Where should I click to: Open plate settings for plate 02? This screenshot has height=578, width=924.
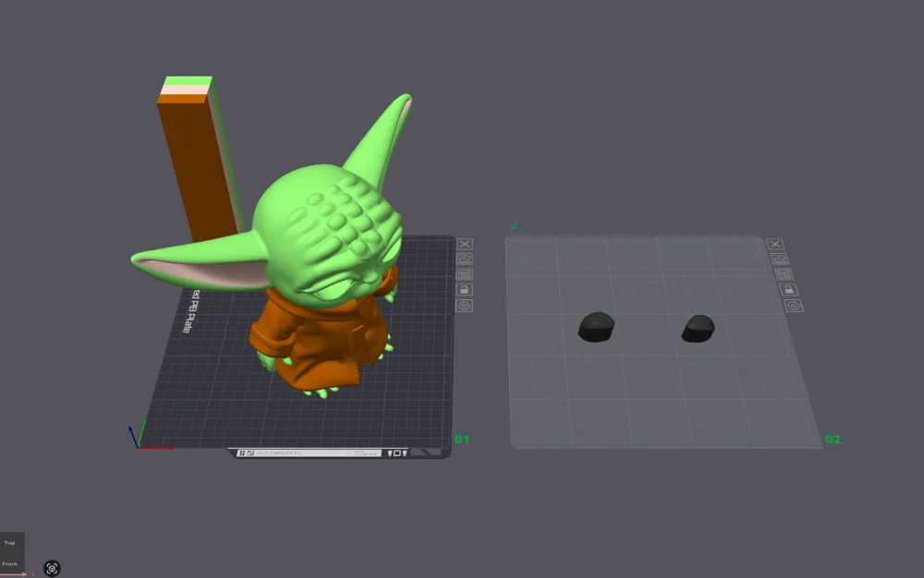coord(793,306)
